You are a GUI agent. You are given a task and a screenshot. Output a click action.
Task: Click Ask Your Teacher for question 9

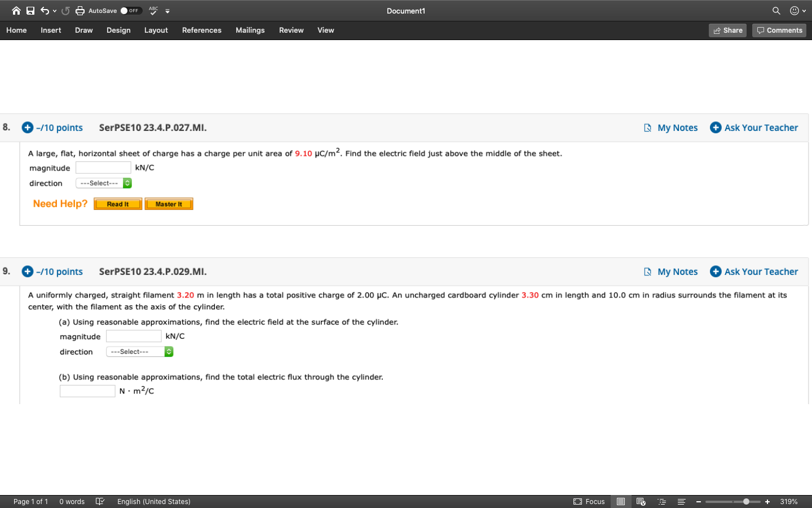click(x=754, y=272)
